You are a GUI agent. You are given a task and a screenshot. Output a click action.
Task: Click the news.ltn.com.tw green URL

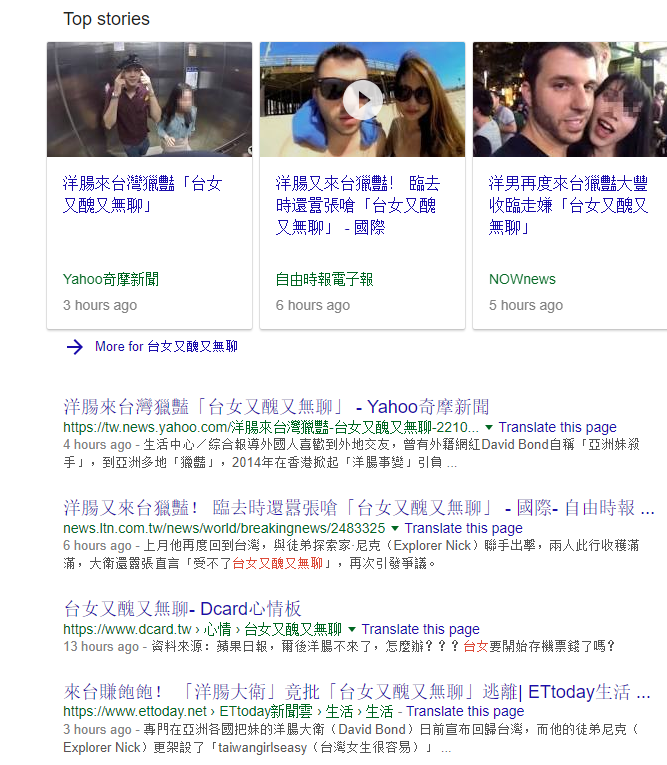tap(224, 528)
